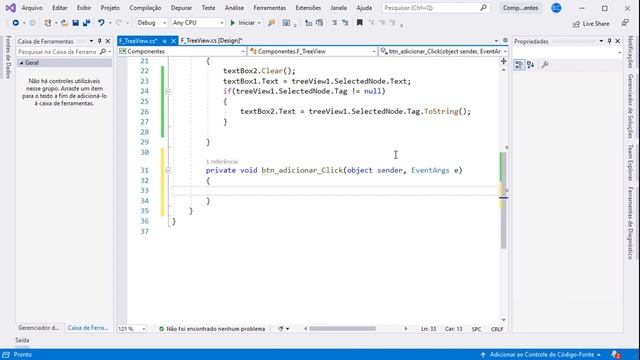Click the find in files toolbar icon
Screen dimensions: 640x360
[x=271, y=23]
